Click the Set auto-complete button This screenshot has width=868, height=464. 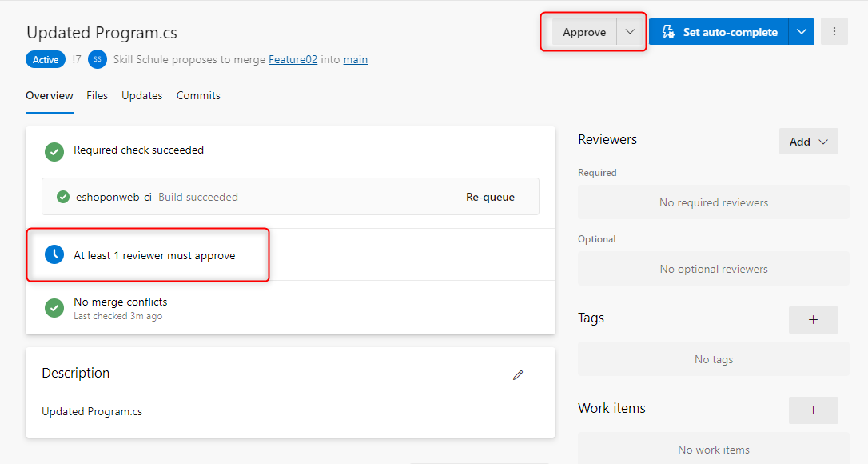719,32
